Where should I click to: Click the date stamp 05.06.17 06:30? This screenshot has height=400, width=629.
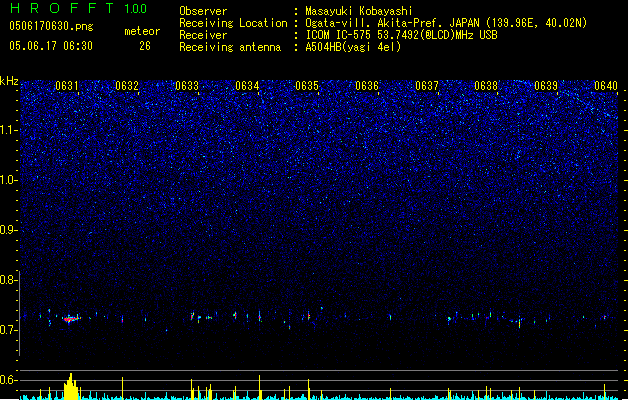pyautogui.click(x=51, y=46)
